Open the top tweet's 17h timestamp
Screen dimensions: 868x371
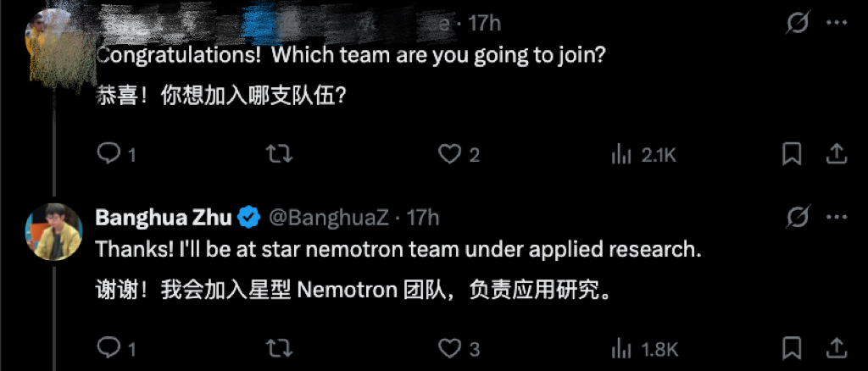[x=485, y=24]
